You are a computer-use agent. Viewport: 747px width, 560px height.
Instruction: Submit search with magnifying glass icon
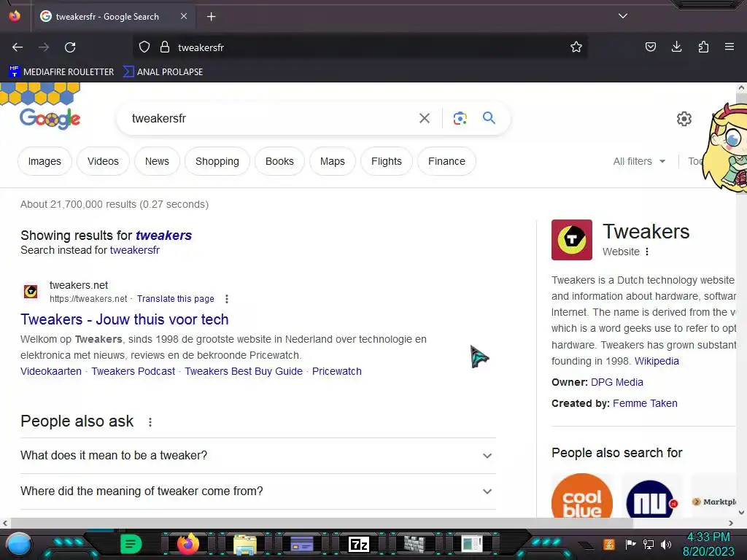(x=489, y=117)
